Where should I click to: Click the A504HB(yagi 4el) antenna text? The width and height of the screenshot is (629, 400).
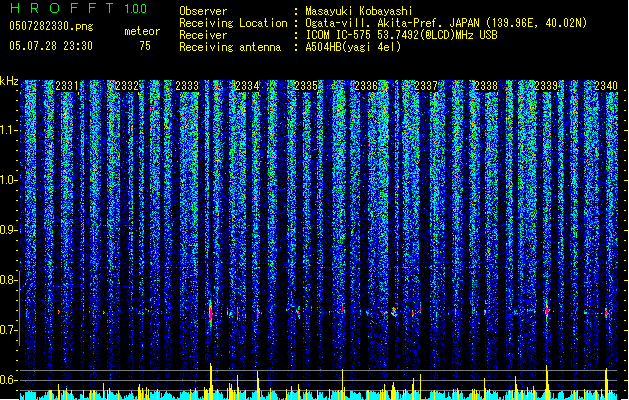click(x=353, y=47)
